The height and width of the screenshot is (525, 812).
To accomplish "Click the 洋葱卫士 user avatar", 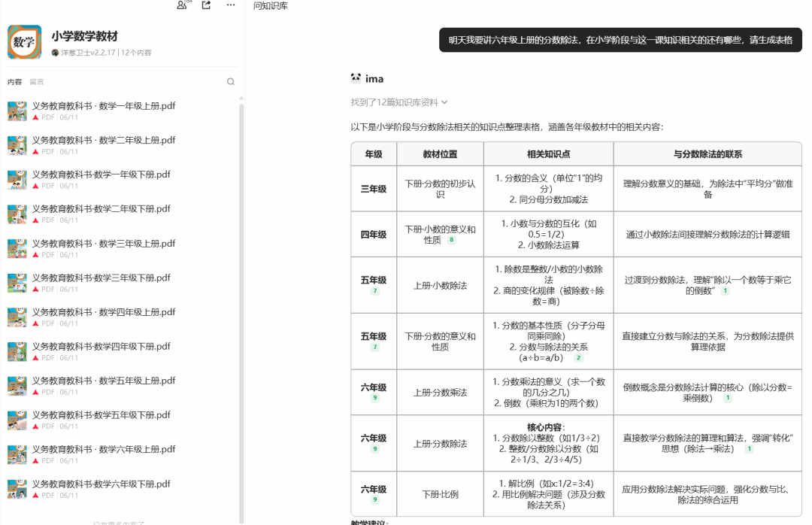I will [x=53, y=52].
